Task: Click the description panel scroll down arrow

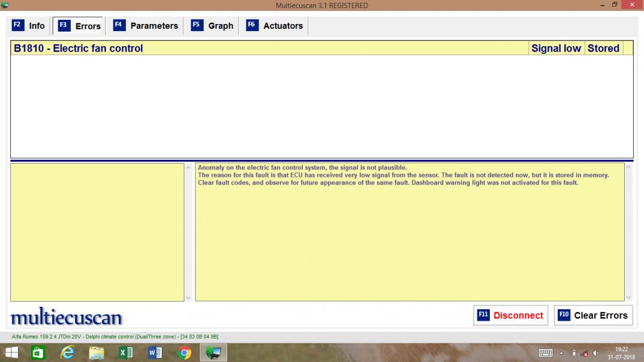Action: point(628,298)
